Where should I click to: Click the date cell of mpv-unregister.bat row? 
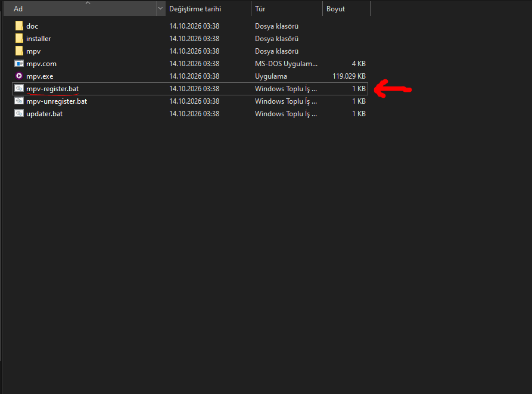point(194,101)
